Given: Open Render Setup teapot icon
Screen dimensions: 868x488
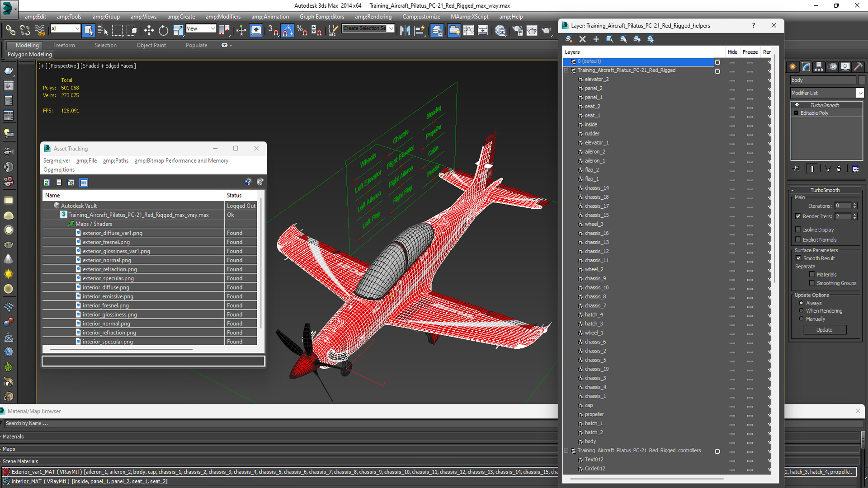Looking at the screenshot, I should [x=517, y=30].
